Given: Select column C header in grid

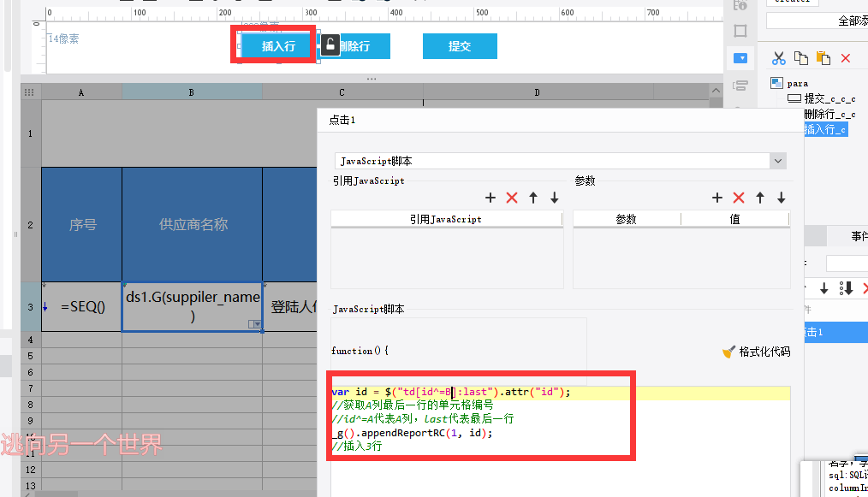Looking at the screenshot, I should click(x=342, y=92).
